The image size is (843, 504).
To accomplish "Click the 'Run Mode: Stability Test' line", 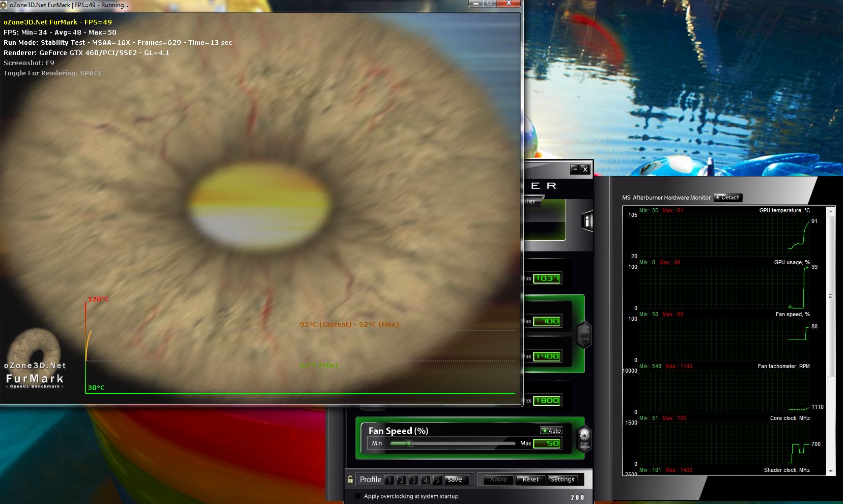I will coord(118,42).
